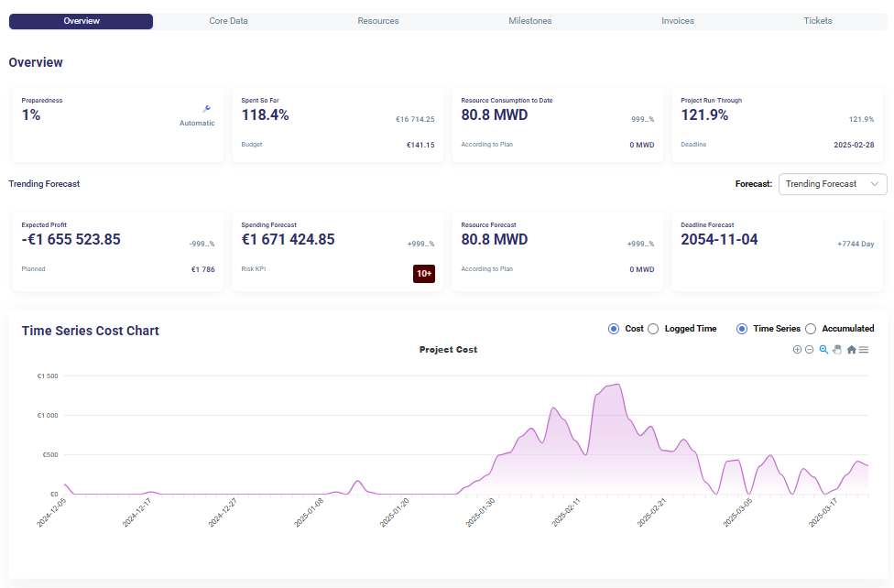This screenshot has height=588, width=894.
Task: Open the Milestones tab
Action: (529, 21)
